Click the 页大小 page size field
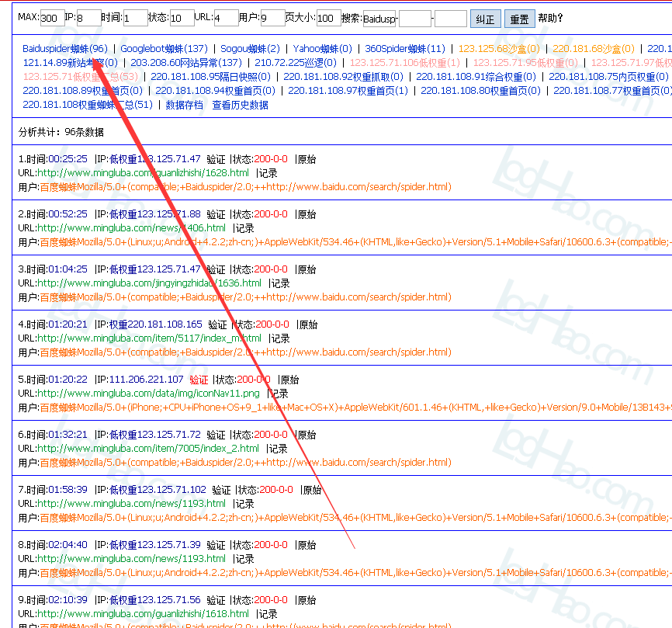 [328, 19]
